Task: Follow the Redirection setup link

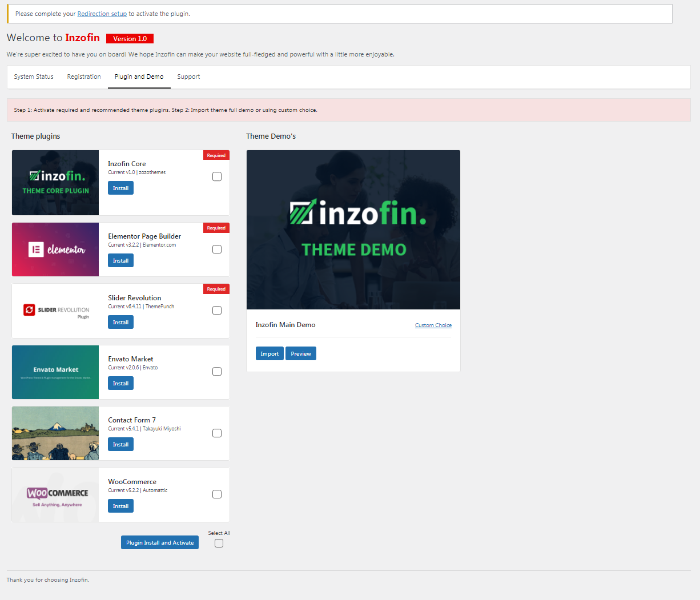Action: pos(102,14)
